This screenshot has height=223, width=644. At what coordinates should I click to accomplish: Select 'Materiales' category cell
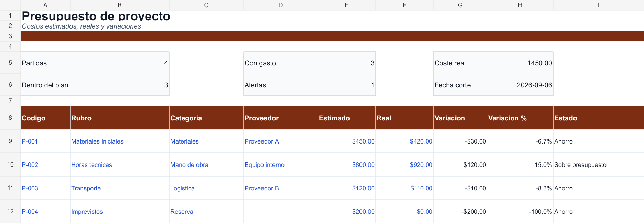(x=206, y=141)
